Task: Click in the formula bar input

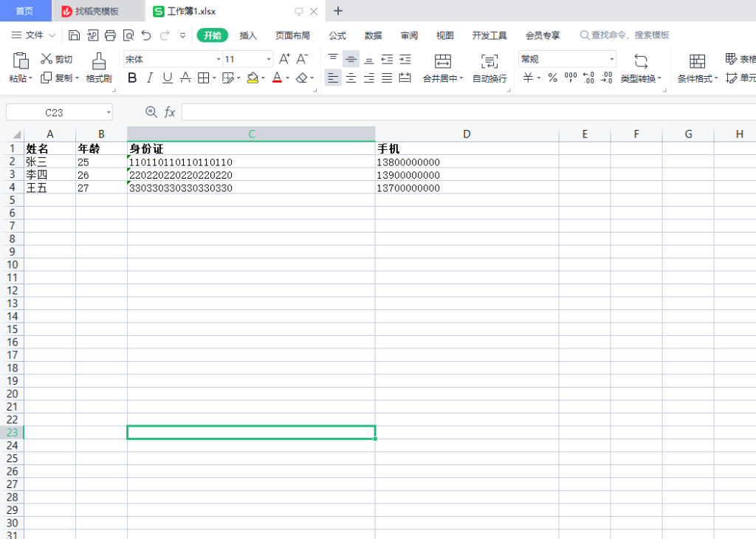Action: (x=469, y=112)
